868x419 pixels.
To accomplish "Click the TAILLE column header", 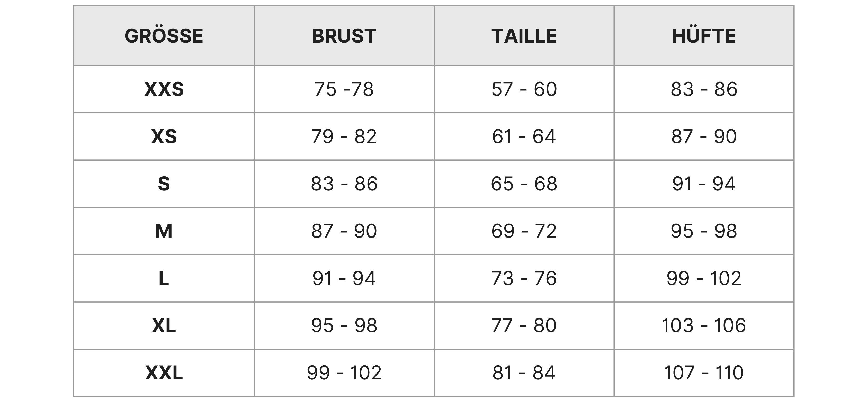I will click(524, 36).
